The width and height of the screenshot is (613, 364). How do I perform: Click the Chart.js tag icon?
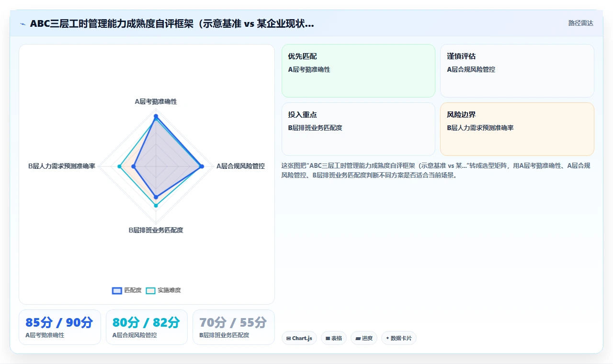tap(288, 338)
